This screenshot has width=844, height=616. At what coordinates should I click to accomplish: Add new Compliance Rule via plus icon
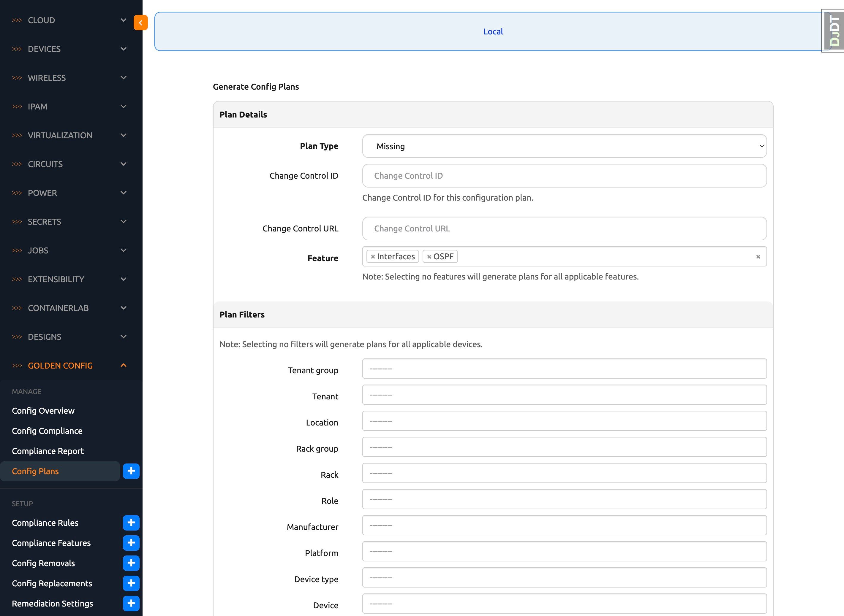(131, 523)
